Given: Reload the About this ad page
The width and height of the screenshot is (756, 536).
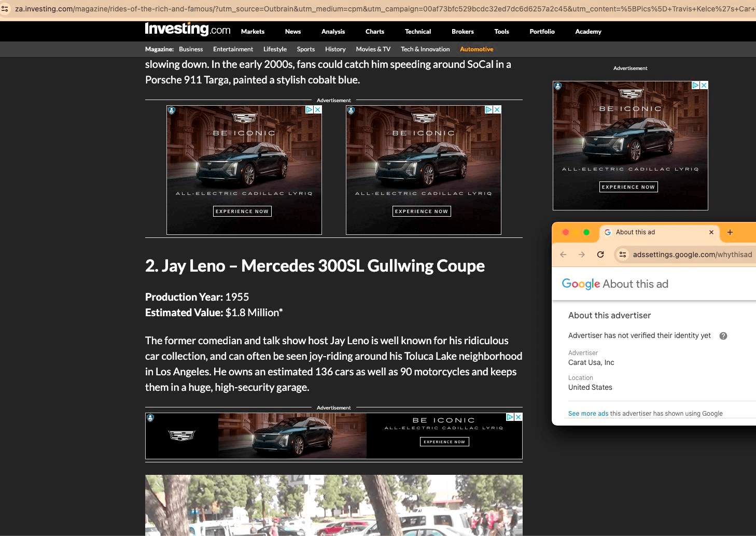Looking at the screenshot, I should tap(600, 255).
